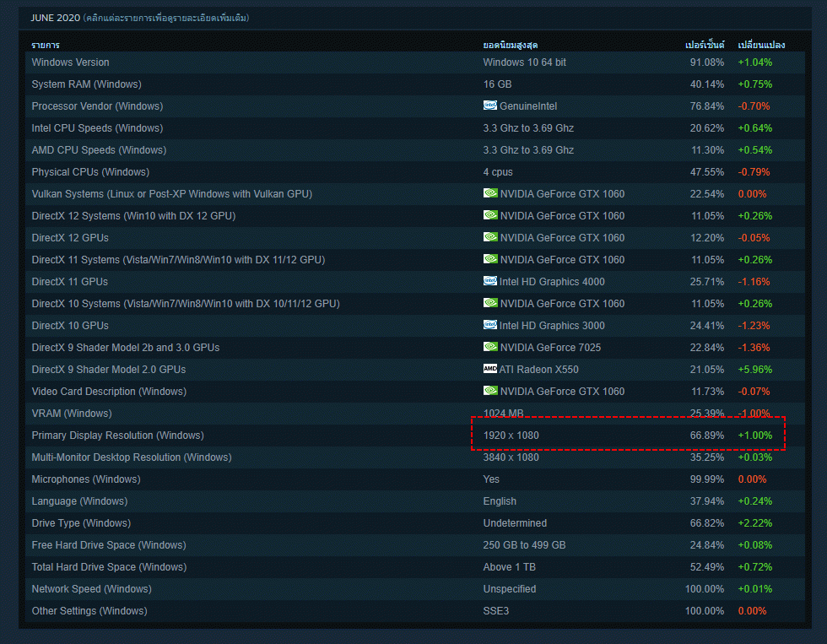Select the 'ATI Radeon X550' text
827x644 pixels.
(538, 370)
